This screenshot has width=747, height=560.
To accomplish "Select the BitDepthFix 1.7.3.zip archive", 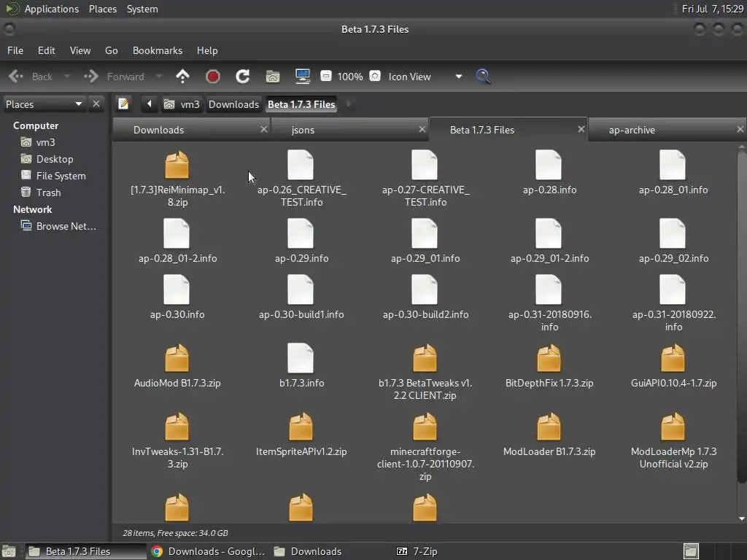I will click(549, 366).
